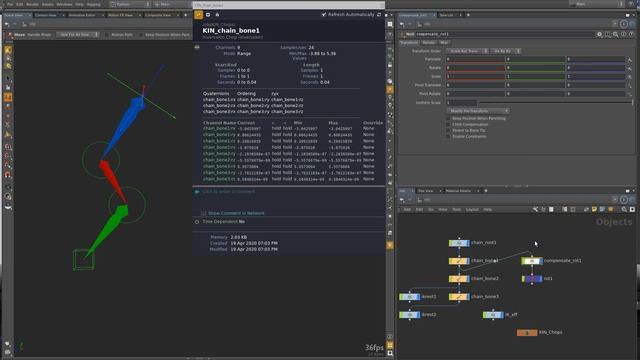Select the chain_bone3 node
Screen dimensions: 640x360
[x=459, y=297]
